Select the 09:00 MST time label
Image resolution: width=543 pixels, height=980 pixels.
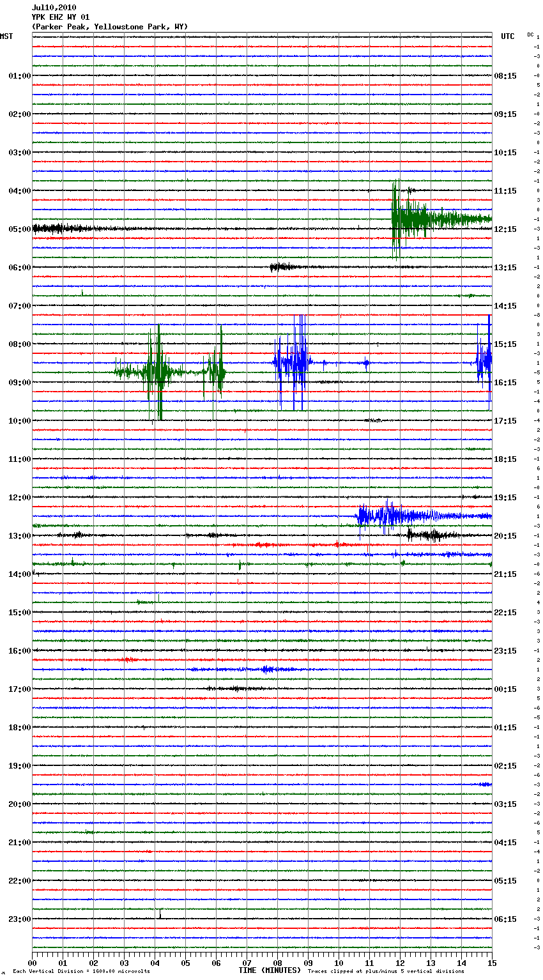[x=19, y=383]
